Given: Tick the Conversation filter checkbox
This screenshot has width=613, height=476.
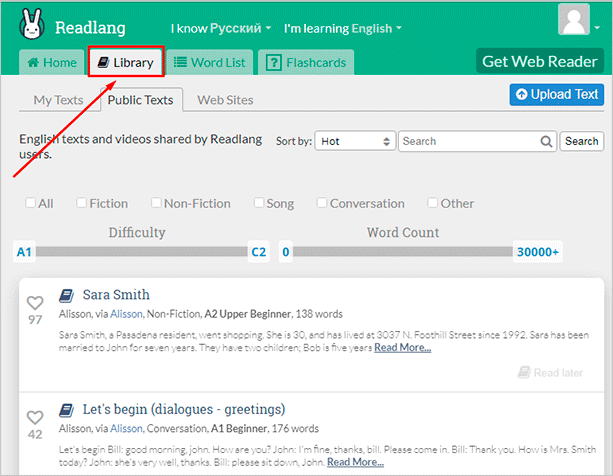Looking at the screenshot, I should 322,203.
